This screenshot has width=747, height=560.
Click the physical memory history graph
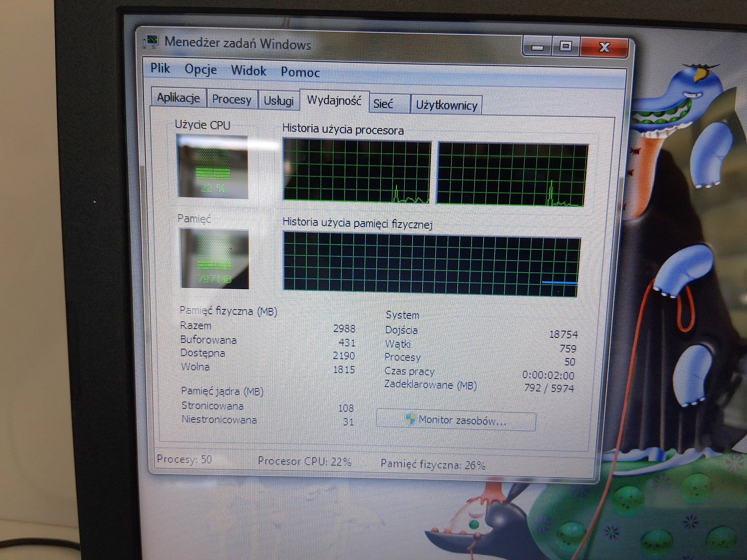coord(431,264)
